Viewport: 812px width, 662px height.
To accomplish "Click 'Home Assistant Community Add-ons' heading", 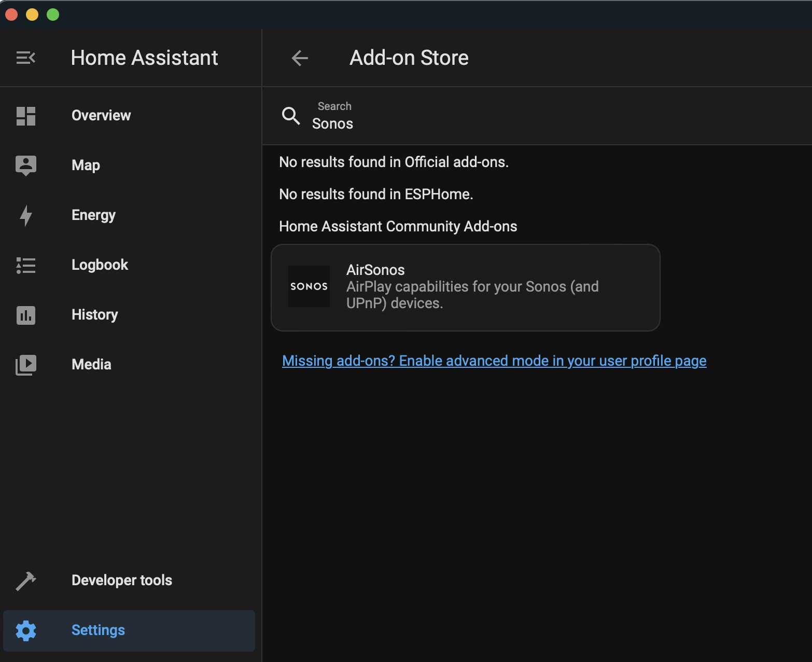I will click(x=398, y=227).
